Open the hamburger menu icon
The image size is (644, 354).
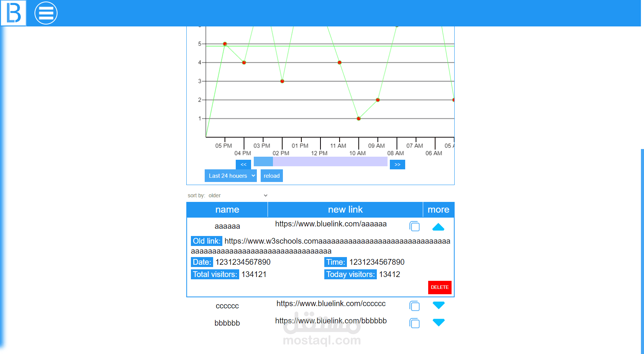46,13
